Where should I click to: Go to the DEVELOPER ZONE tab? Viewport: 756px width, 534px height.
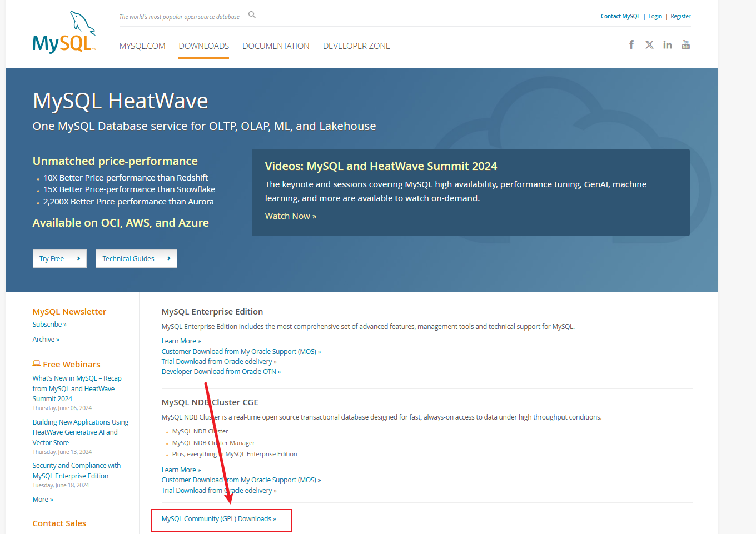356,46
